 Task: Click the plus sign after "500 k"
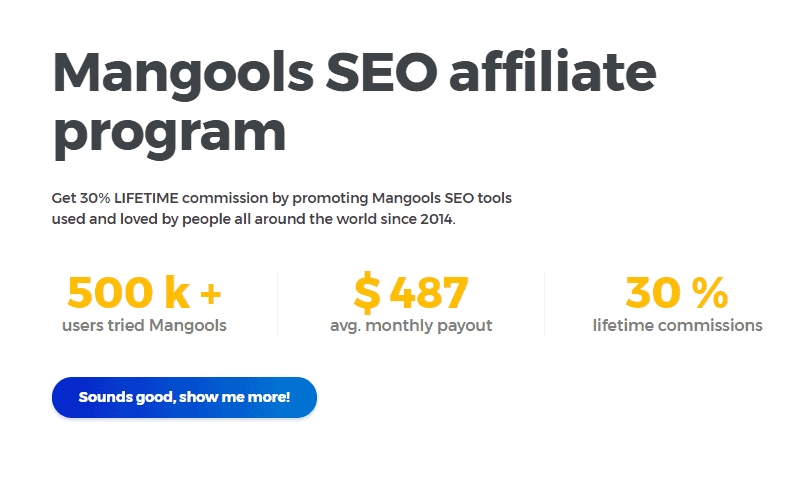[x=210, y=294]
